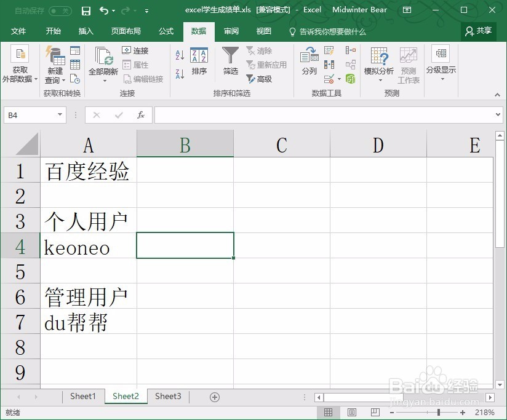507x420 pixels.
Task: Click the vertical scrollbar down arrow
Action: click(500, 385)
